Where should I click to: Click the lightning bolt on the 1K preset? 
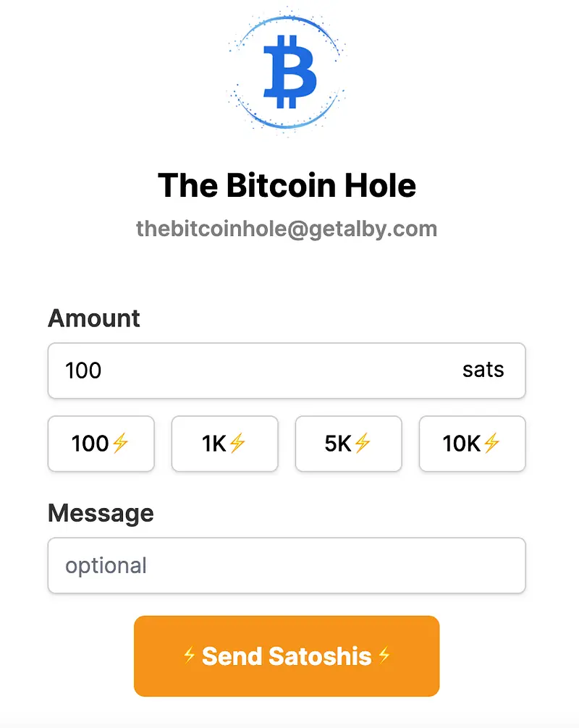click(x=237, y=444)
